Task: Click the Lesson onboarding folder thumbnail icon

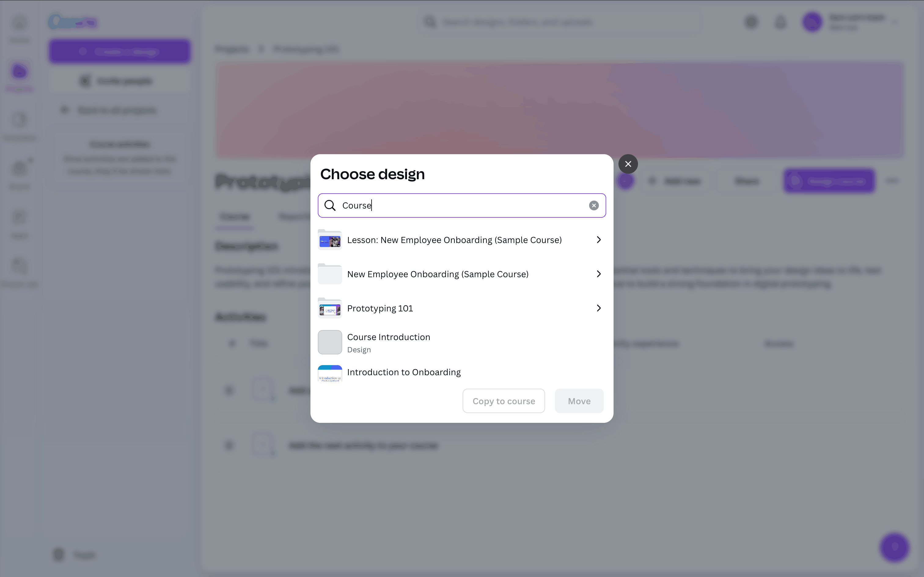Action: click(x=330, y=240)
